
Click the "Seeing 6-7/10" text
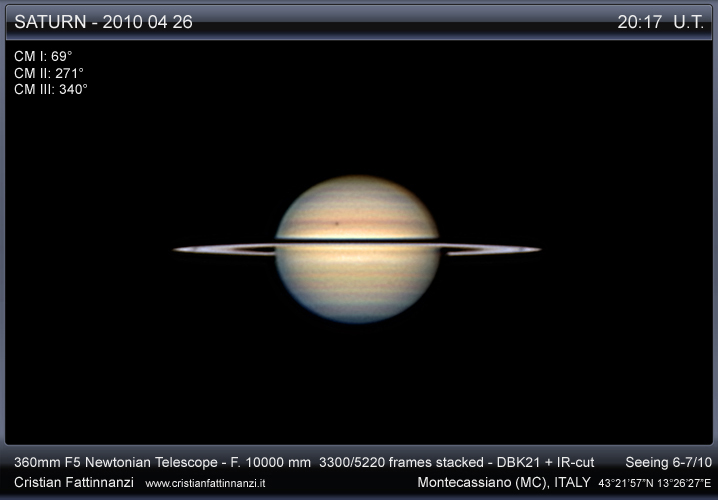(x=669, y=462)
